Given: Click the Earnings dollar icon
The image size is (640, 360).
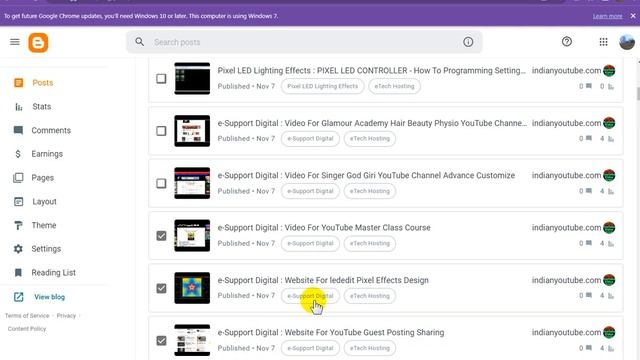Looking at the screenshot, I should pos(18,154).
